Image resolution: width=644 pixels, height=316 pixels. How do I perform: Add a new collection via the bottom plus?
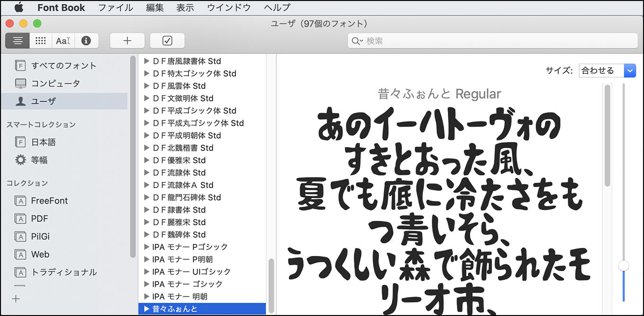[x=16, y=298]
